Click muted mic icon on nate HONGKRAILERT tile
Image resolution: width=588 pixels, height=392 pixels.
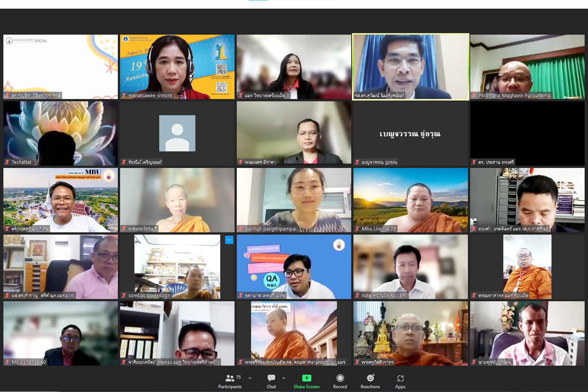[x=357, y=296]
